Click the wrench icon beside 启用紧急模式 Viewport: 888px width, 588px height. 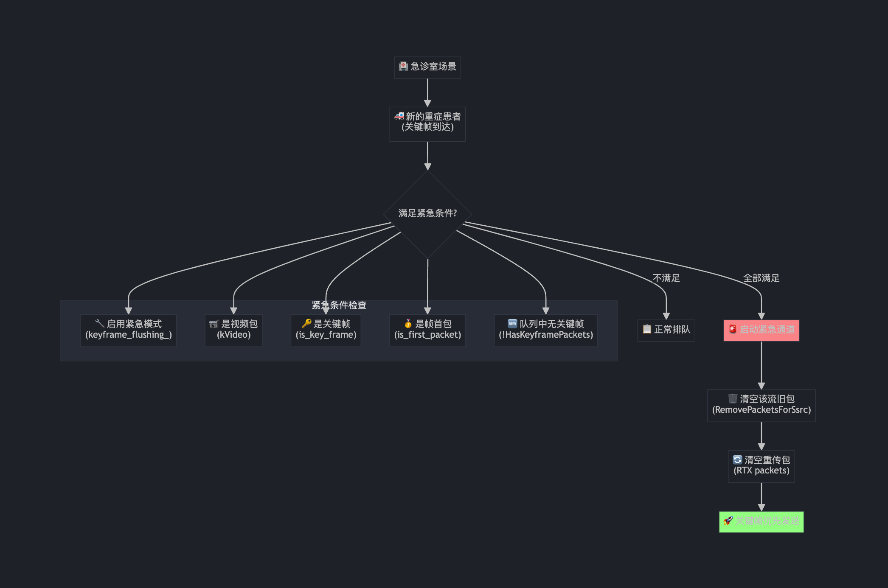[x=100, y=323]
